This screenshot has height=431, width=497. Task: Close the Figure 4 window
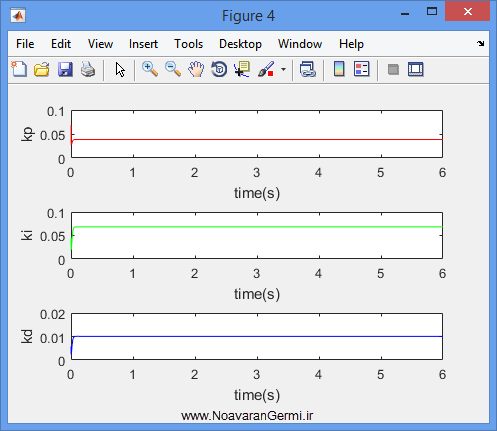[468, 12]
